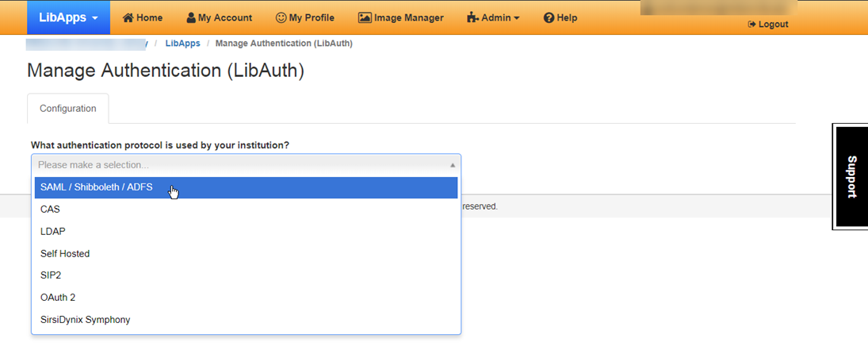Viewport: 868px width, 354px height.
Task: Choose the CAS protocol option
Action: pyautogui.click(x=246, y=210)
